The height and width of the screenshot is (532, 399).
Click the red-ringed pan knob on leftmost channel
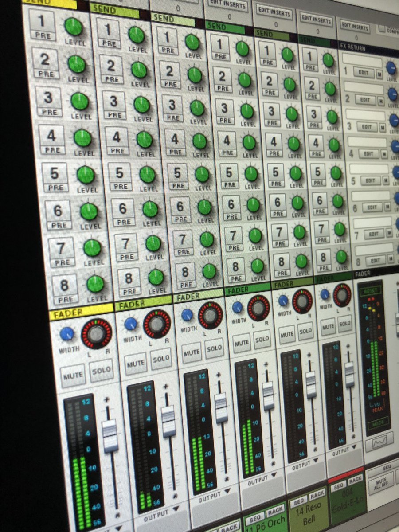coord(97,333)
